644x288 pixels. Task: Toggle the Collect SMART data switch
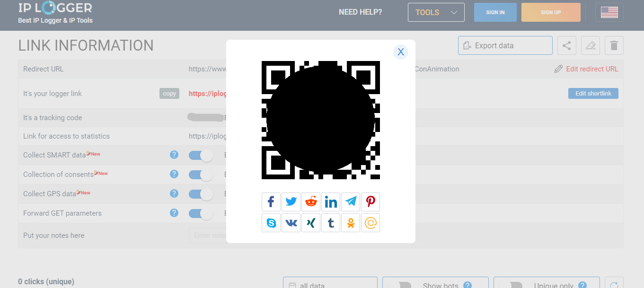pos(201,155)
